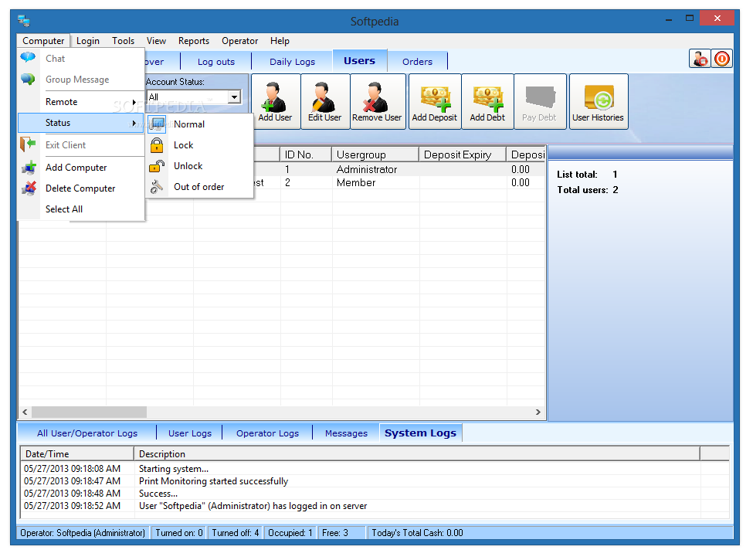Image resolution: width=753 pixels, height=560 pixels.
Task: Click the monitor icon beside Normal
Action: pyautogui.click(x=157, y=124)
